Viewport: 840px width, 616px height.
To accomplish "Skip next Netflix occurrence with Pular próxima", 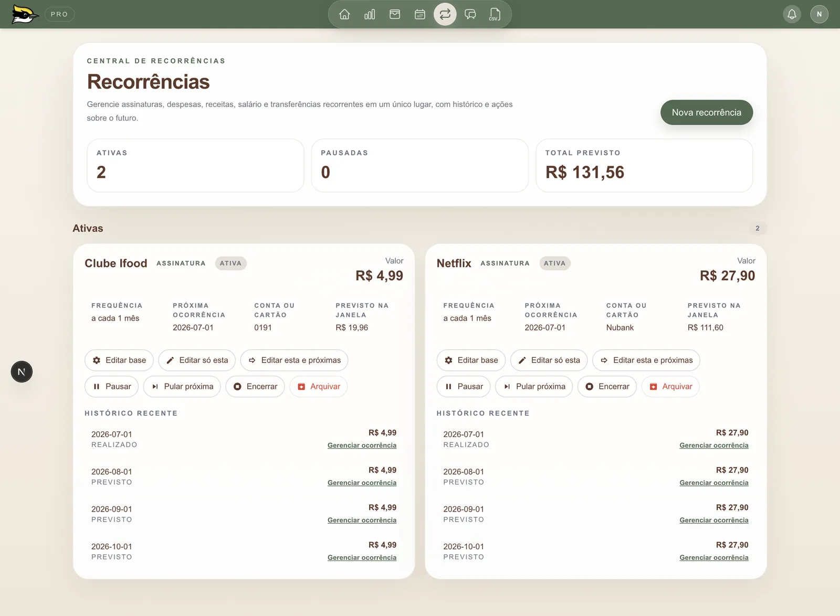I will 534,387.
